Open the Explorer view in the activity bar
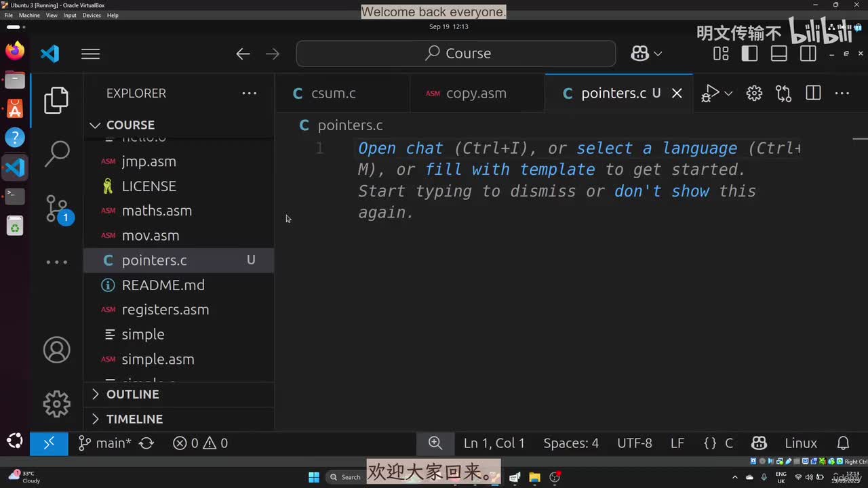The width and height of the screenshot is (868, 488). (56, 100)
